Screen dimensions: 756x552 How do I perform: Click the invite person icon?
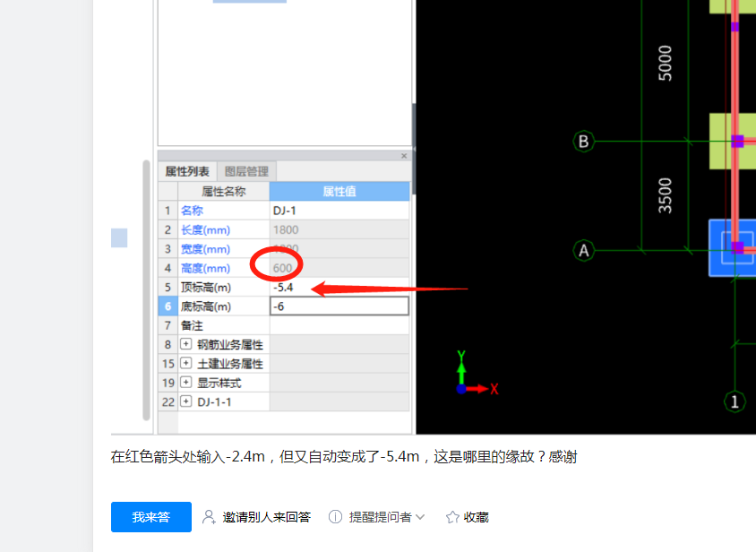coord(209,517)
